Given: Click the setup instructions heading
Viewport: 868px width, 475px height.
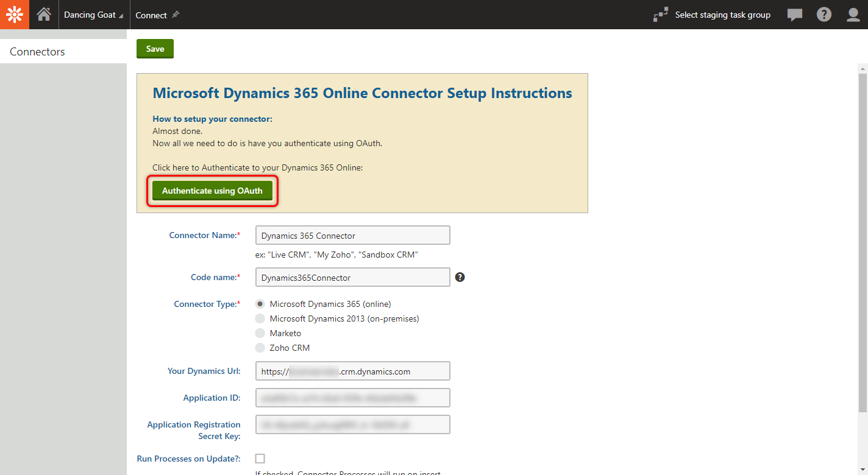Looking at the screenshot, I should click(x=362, y=93).
